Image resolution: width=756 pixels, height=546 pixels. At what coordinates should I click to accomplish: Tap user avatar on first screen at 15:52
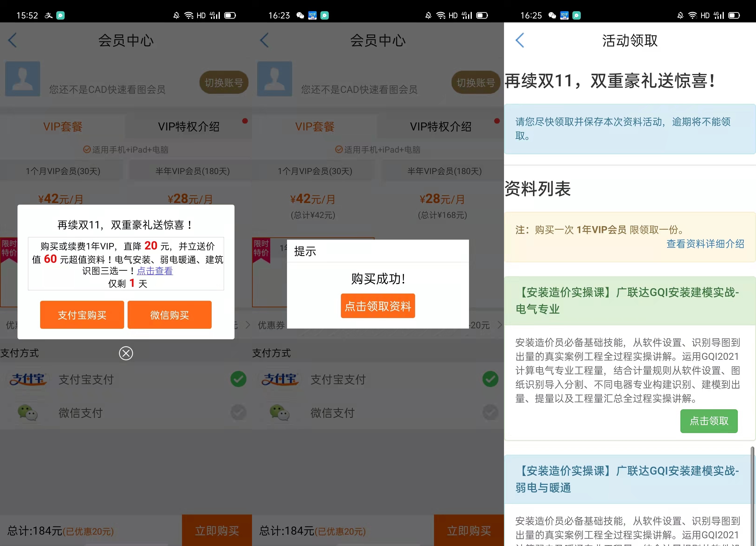coord(23,79)
